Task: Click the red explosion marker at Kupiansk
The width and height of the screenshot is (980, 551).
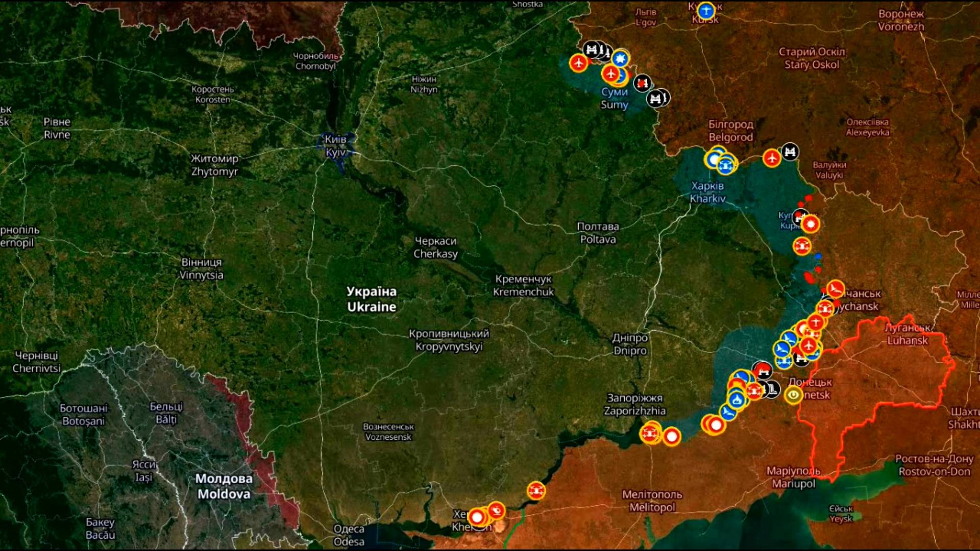Action: (810, 224)
